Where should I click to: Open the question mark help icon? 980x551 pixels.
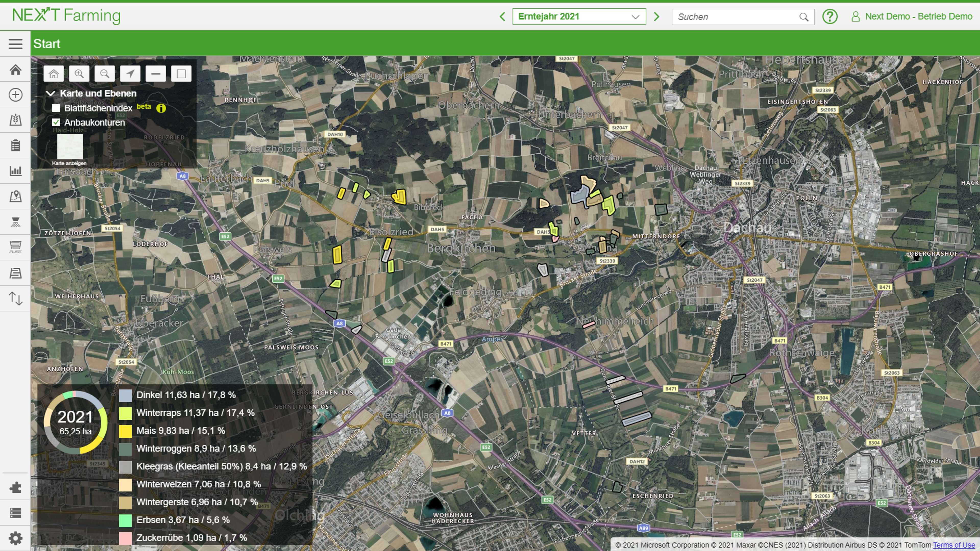[830, 17]
